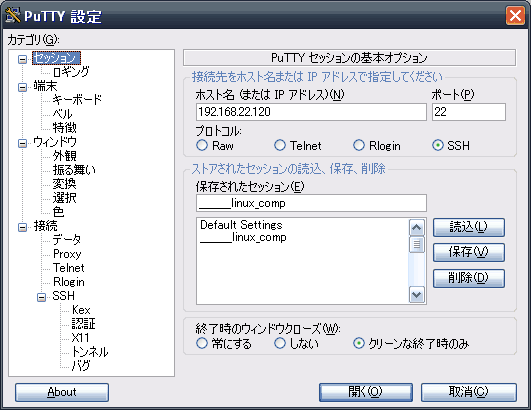The image size is (531, 410).
Task: Click the host name input field
Action: [x=311, y=112]
